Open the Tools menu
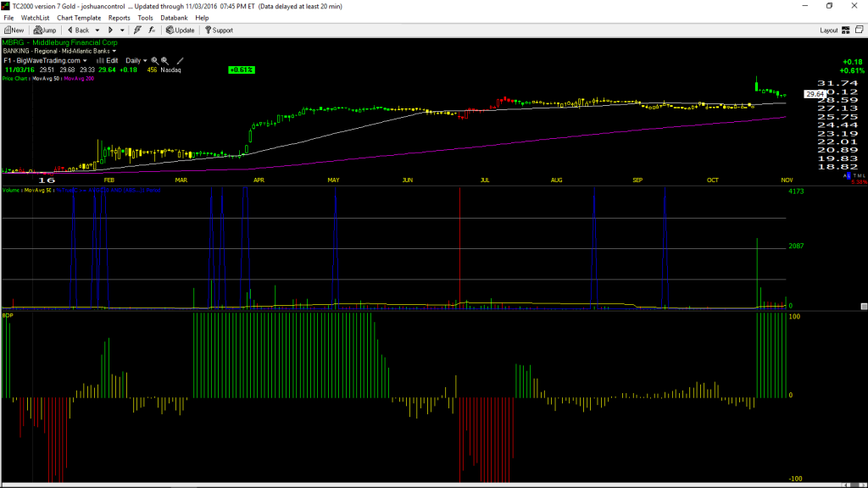 (x=145, y=18)
